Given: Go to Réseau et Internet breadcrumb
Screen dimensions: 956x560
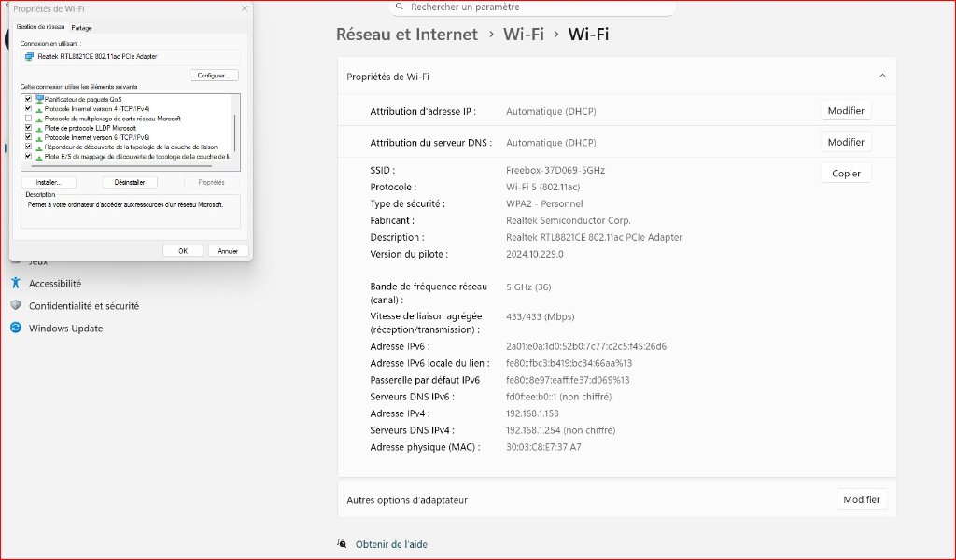Looking at the screenshot, I should click(407, 35).
